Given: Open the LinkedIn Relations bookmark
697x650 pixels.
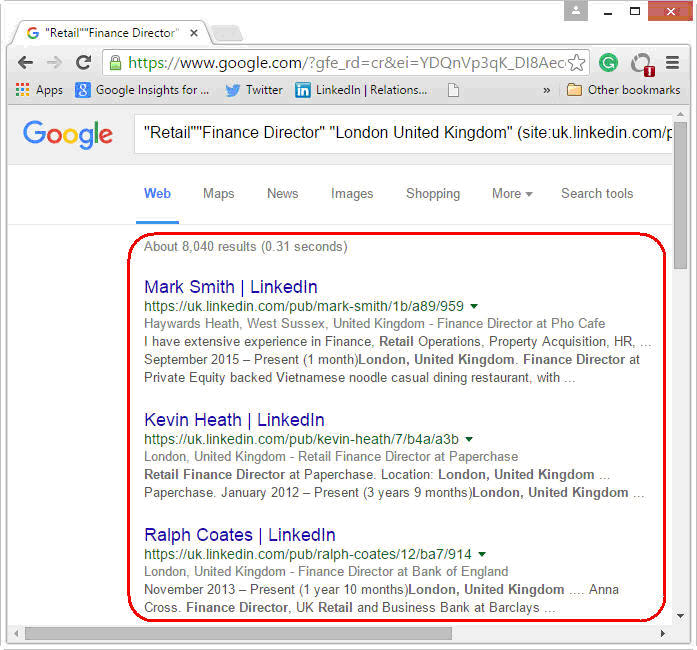Looking at the screenshot, I should coord(361,90).
